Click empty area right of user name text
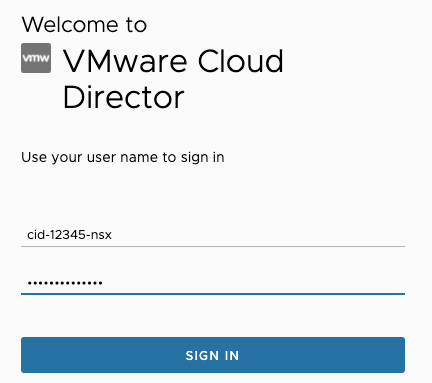 pos(258,235)
